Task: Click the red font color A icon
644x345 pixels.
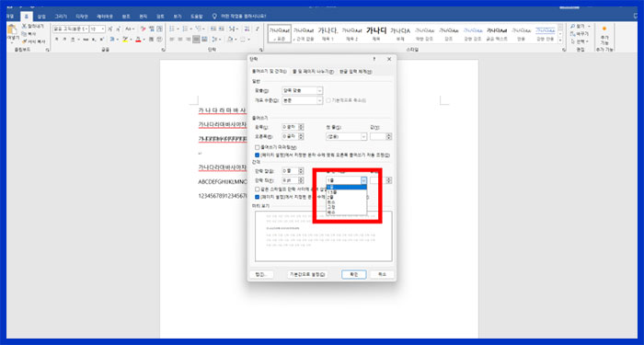Action: (x=138, y=40)
